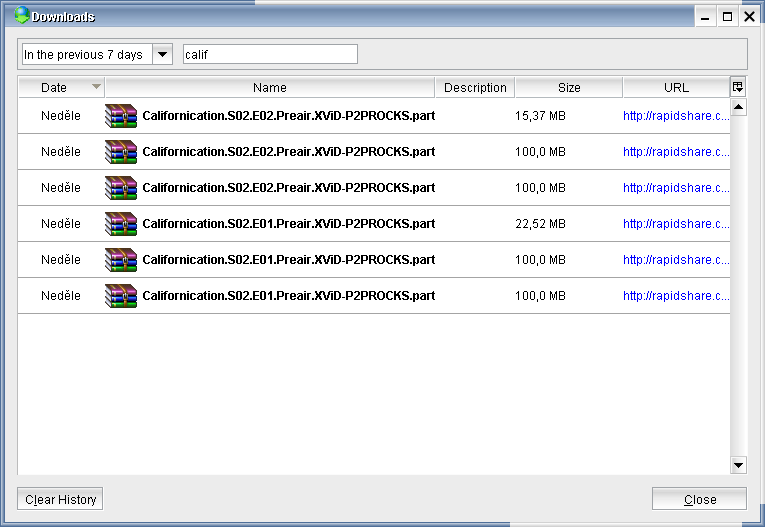
Task: Open the rapidshare link of the 15,37 MB file
Action: [676, 116]
